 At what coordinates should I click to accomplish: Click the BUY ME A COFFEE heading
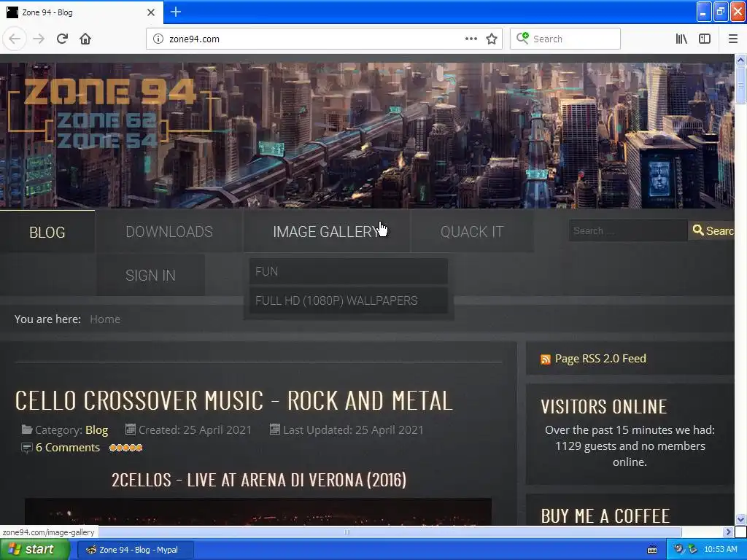[605, 516]
